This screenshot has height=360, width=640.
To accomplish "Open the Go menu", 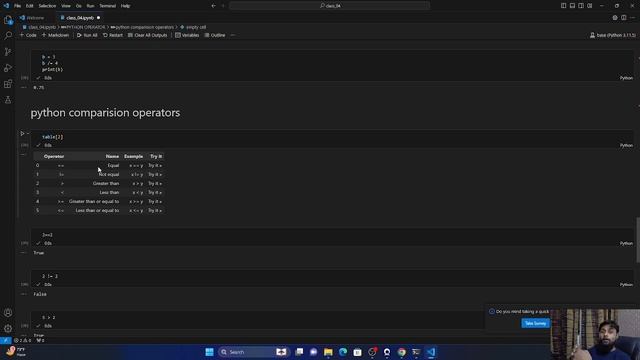I will [78, 6].
